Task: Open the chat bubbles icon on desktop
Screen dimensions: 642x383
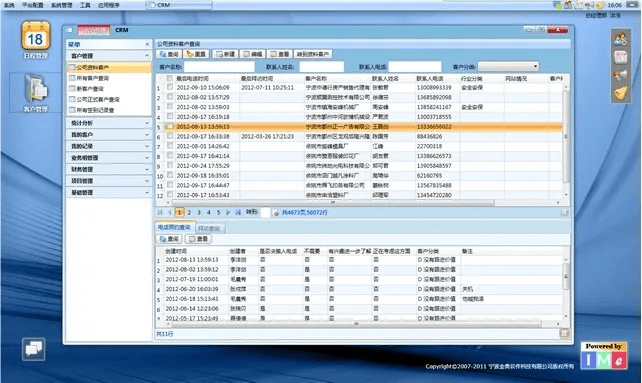Action: [x=34, y=349]
